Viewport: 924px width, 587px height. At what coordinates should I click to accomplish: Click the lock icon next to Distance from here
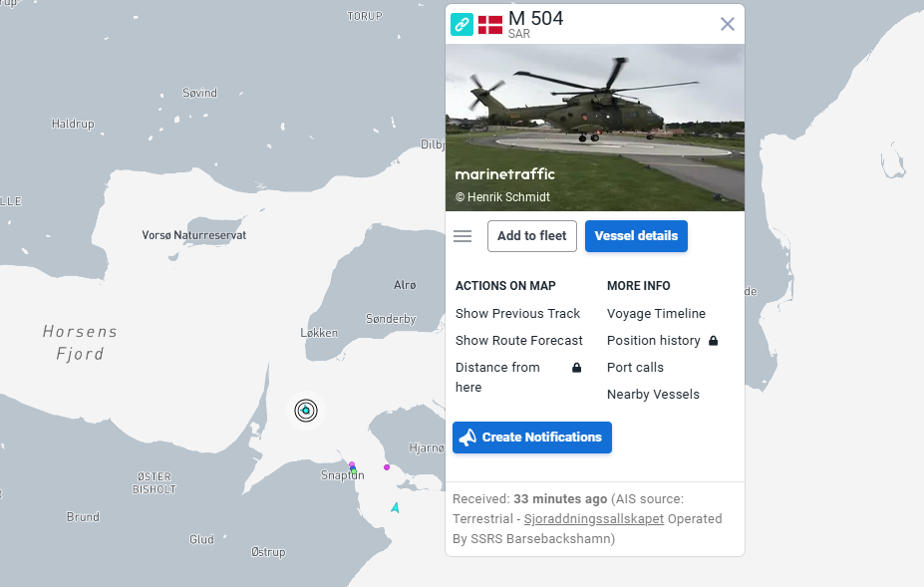[577, 368]
